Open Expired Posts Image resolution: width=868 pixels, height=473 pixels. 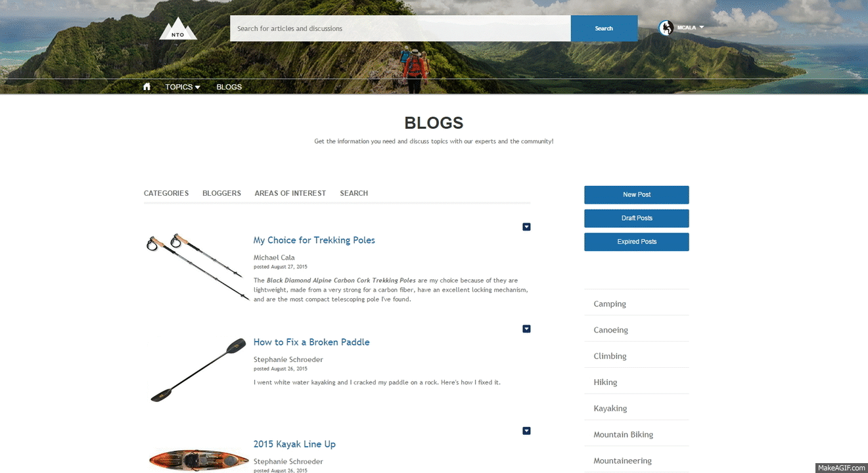(x=637, y=242)
